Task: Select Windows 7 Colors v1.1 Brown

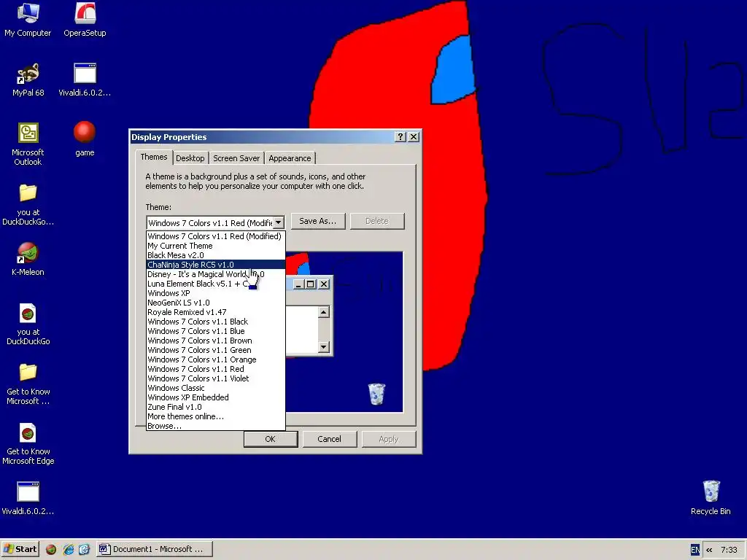Action: coord(216,341)
